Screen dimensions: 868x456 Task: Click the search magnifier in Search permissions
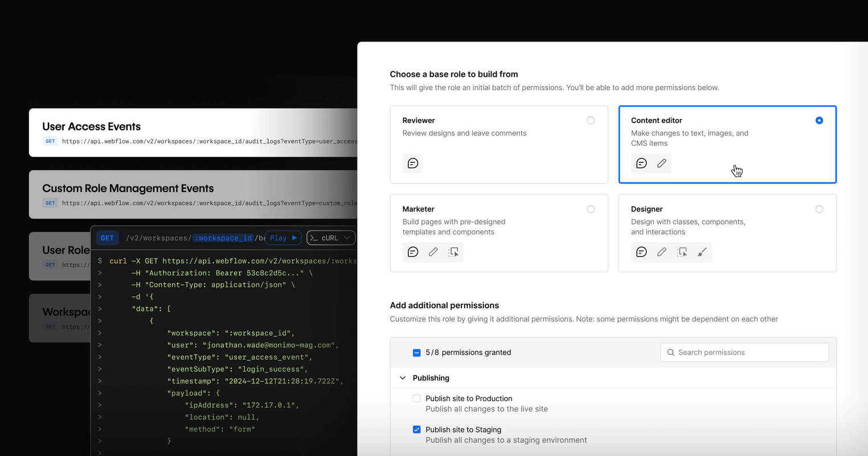[x=670, y=352]
